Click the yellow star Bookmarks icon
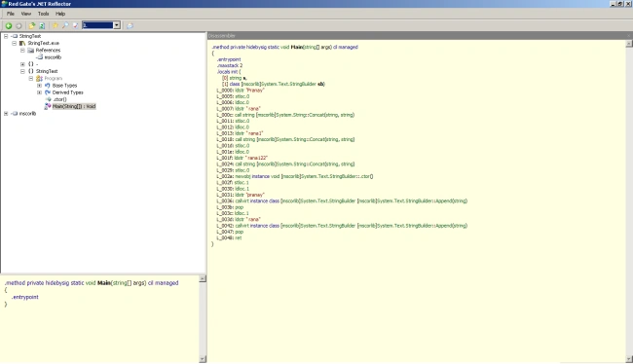The image size is (633, 364). (56, 25)
